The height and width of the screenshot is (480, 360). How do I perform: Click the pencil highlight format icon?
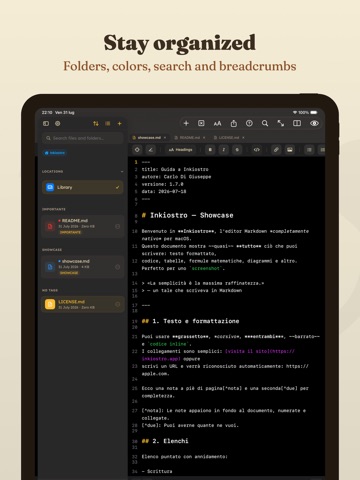coord(151,150)
